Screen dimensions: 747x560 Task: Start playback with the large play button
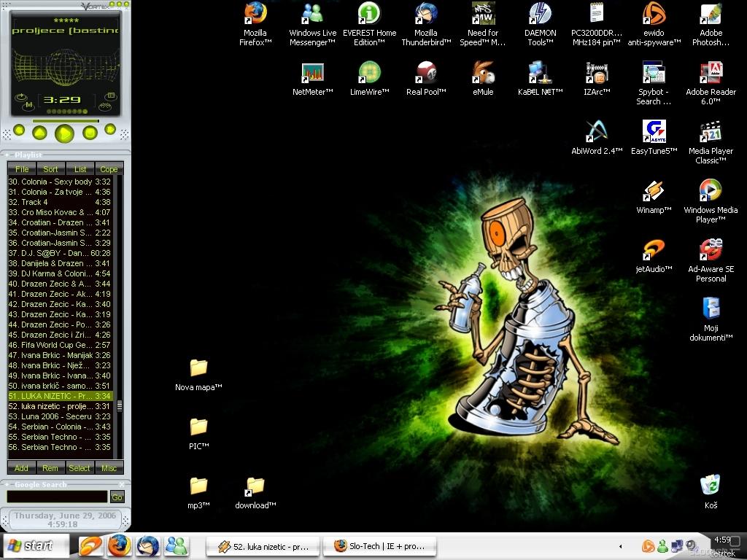[x=64, y=133]
